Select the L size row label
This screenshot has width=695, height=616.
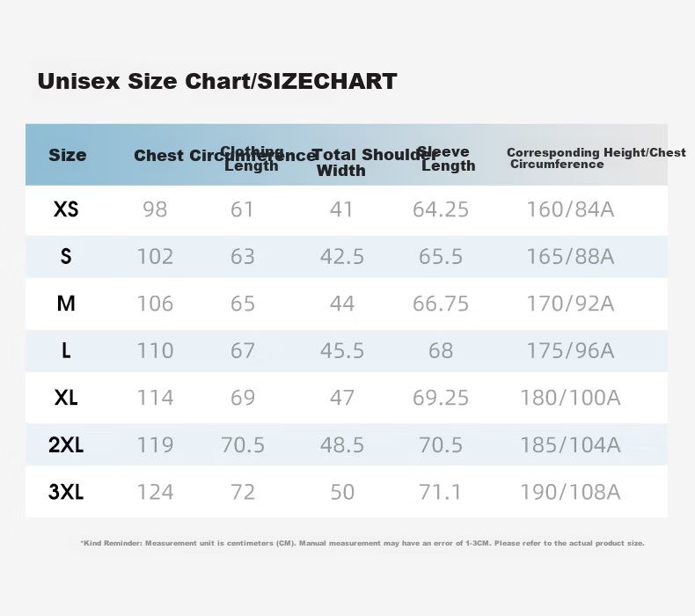coord(66,350)
